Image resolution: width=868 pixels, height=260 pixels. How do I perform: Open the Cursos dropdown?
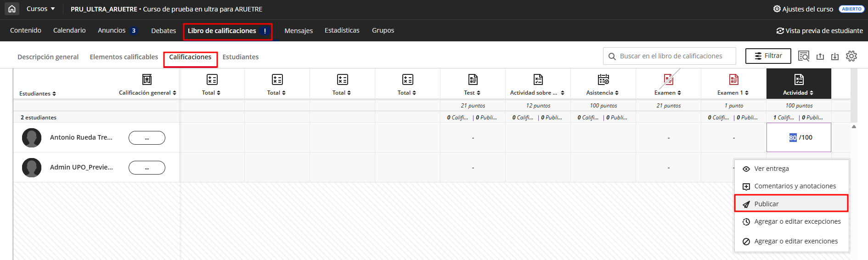[40, 9]
